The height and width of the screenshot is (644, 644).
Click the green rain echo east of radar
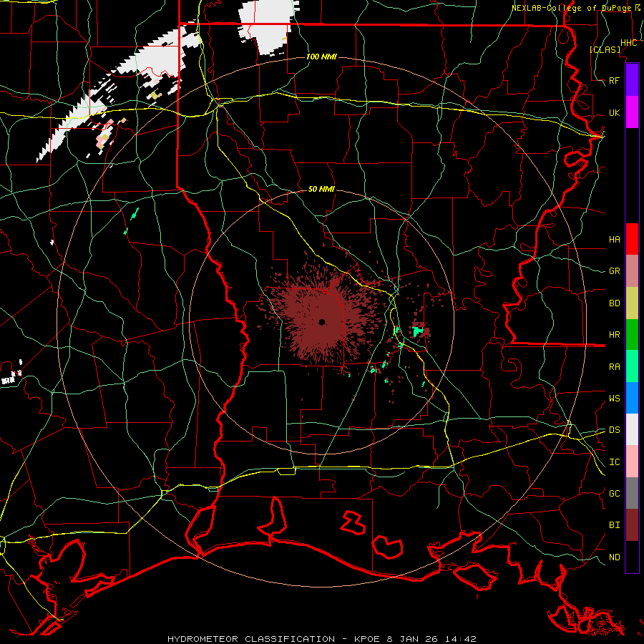click(418, 330)
